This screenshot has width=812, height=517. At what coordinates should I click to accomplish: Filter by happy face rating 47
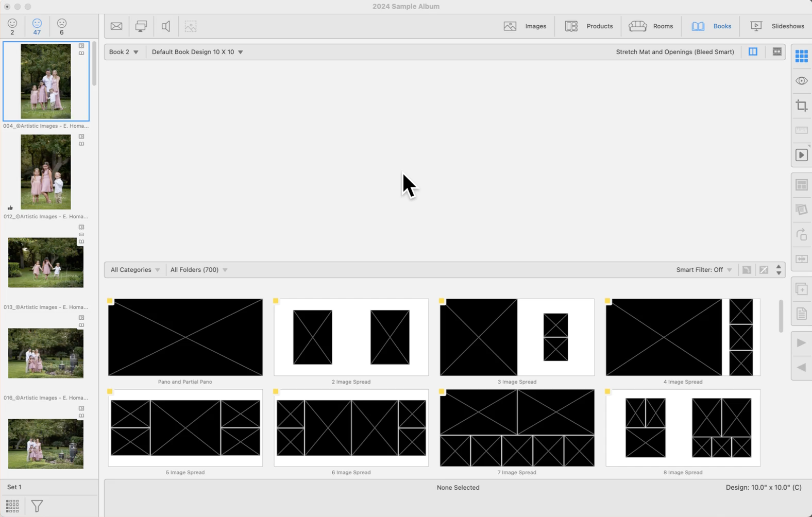click(37, 26)
